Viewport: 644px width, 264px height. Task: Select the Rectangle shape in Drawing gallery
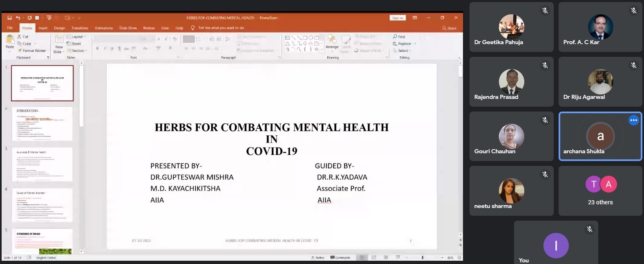tap(305, 38)
